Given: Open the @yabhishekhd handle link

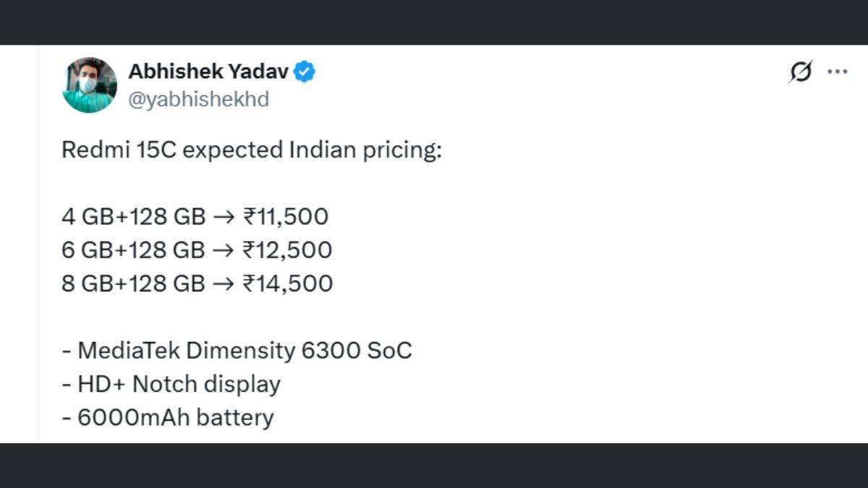Looking at the screenshot, I should [x=198, y=99].
